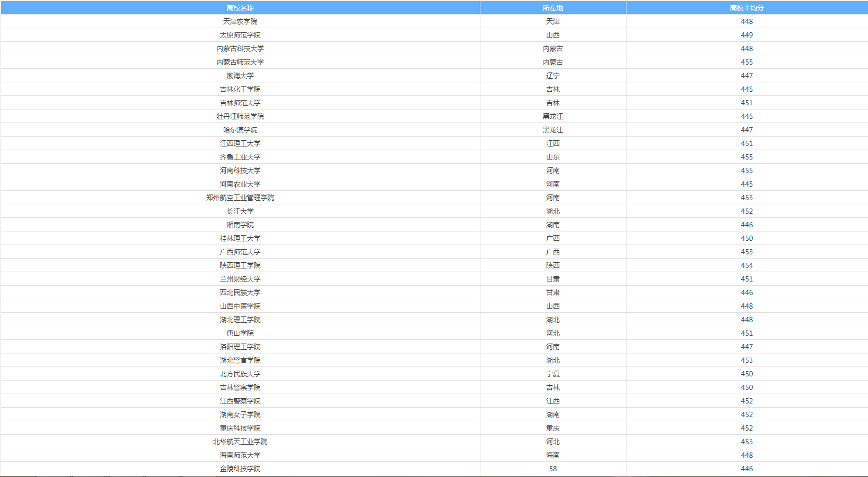The height and width of the screenshot is (477, 868).
Task: Select the 北华航天工业学院 cell
Action: [x=240, y=442]
